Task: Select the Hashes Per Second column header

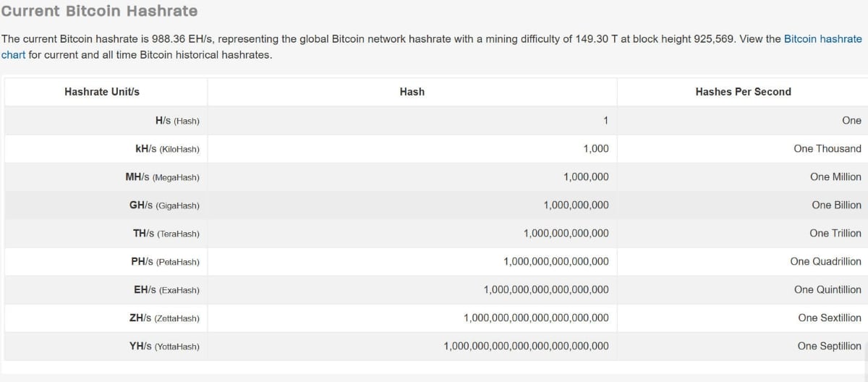Action: 743,92
